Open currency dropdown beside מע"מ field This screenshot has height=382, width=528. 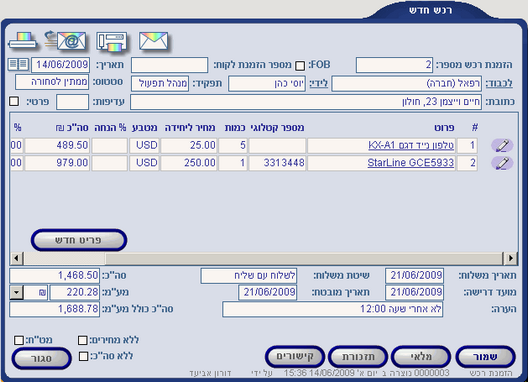[x=16, y=292]
